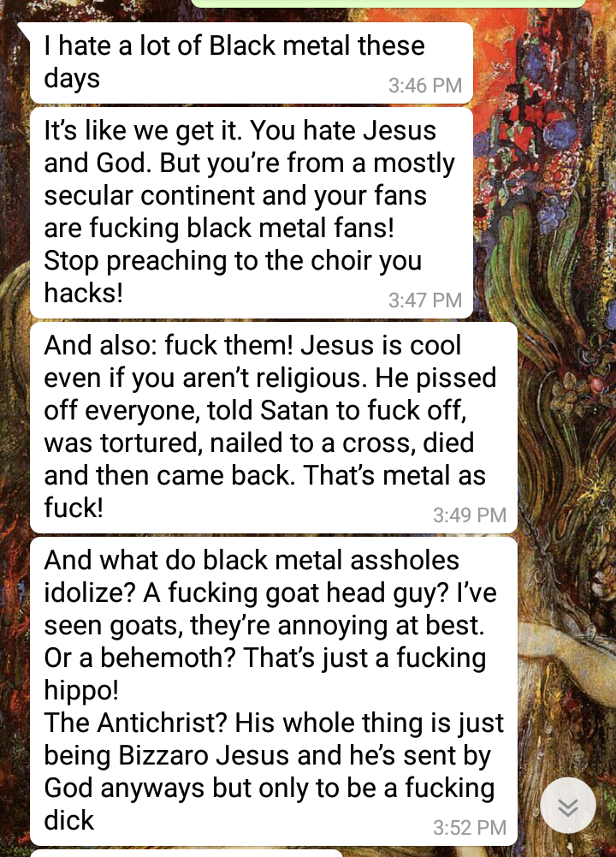This screenshot has width=616, height=857.
Task: Click the word 'hippo!'
Action: (x=80, y=691)
